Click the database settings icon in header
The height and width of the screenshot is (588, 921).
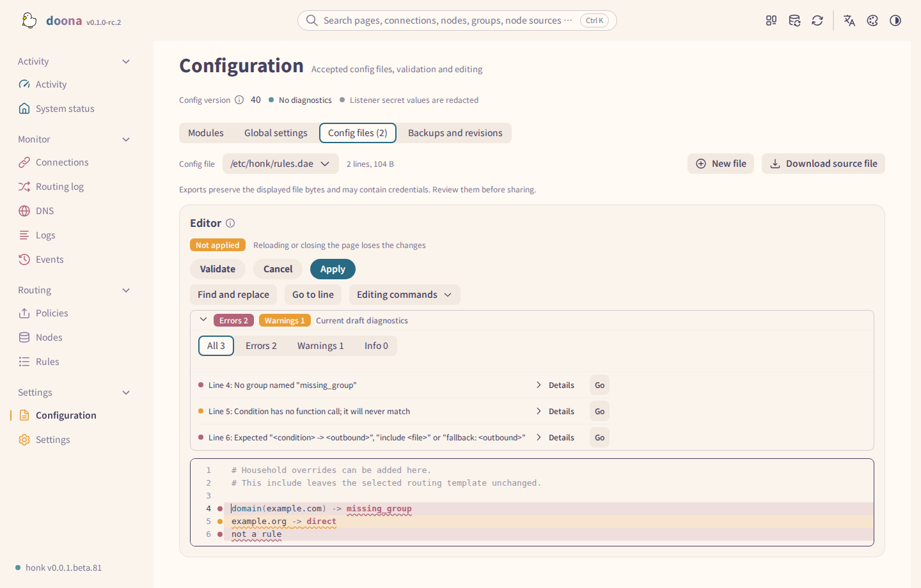click(794, 20)
